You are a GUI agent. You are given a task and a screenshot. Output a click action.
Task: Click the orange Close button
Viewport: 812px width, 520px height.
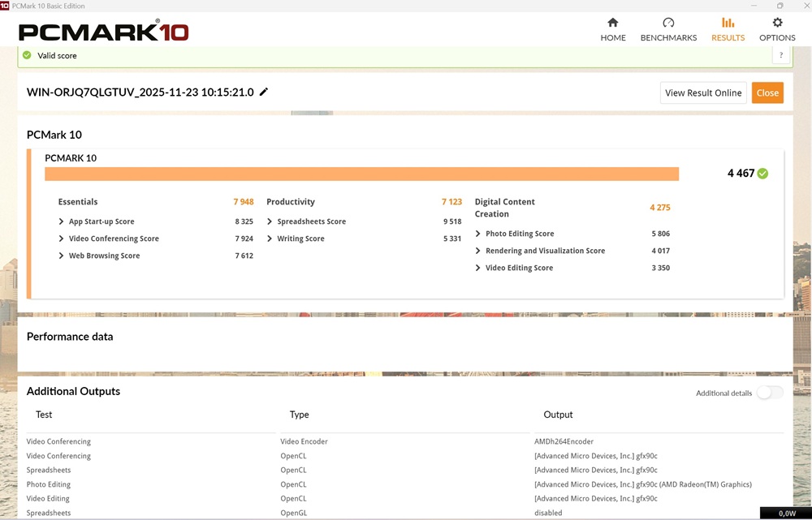tap(767, 92)
